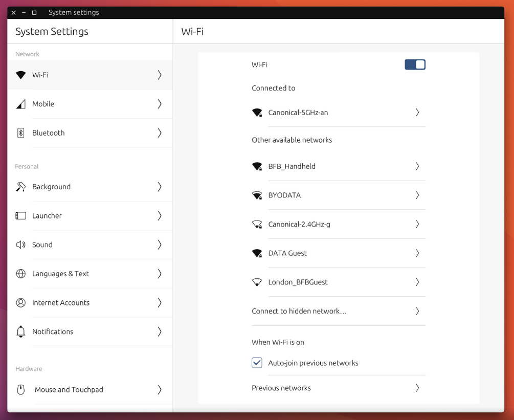Image resolution: width=514 pixels, height=420 pixels.
Task: Click the Languages & Text globe icon
Action: 20,274
